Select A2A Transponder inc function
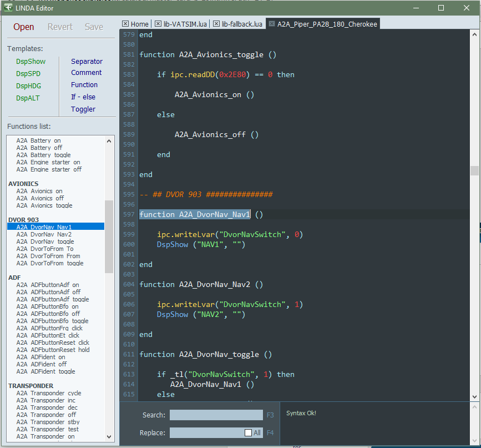This screenshot has height=448, width=481. pyautogui.click(x=45, y=400)
